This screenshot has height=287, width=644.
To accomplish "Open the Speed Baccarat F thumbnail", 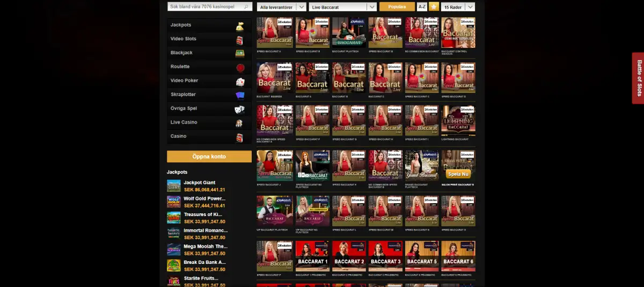I will point(312,121).
